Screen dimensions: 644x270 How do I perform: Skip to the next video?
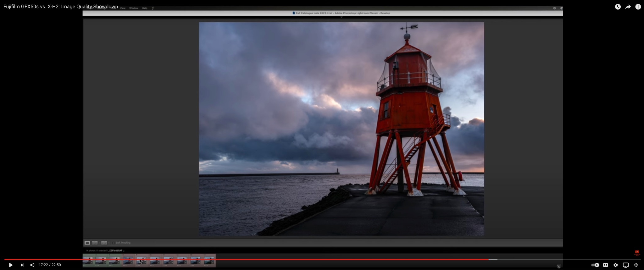point(22,265)
